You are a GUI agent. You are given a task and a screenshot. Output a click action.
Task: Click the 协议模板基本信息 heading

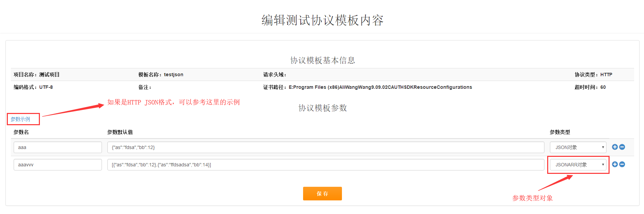323,60
